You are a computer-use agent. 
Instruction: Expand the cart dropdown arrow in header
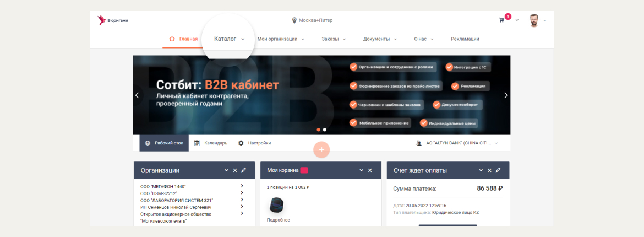click(x=517, y=20)
